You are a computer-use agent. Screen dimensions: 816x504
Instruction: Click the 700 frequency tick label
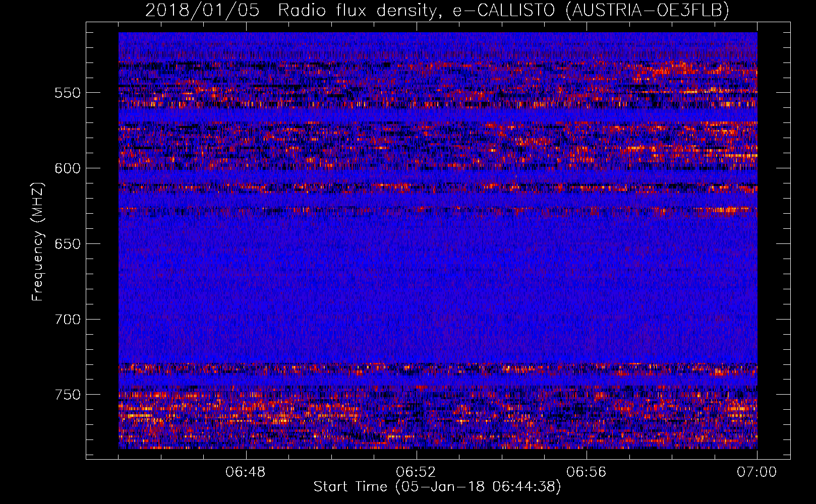(x=68, y=320)
